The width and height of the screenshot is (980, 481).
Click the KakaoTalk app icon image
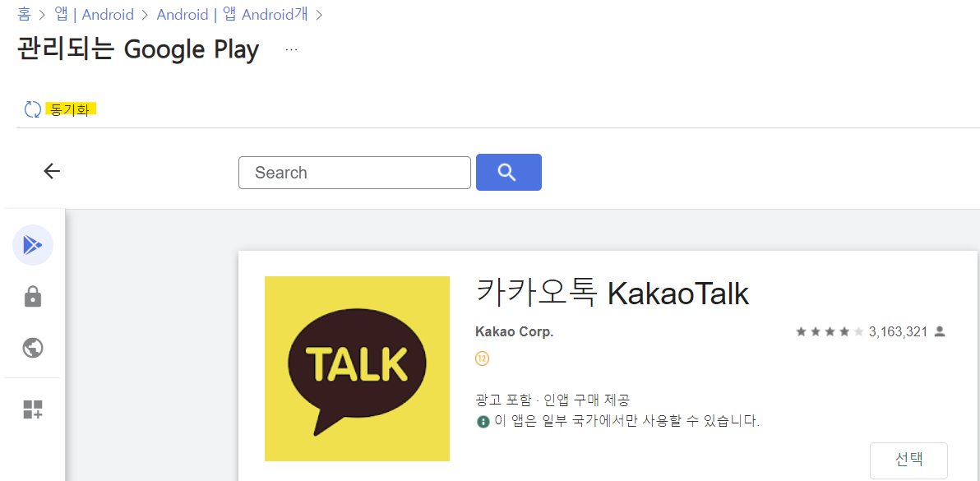click(x=357, y=368)
